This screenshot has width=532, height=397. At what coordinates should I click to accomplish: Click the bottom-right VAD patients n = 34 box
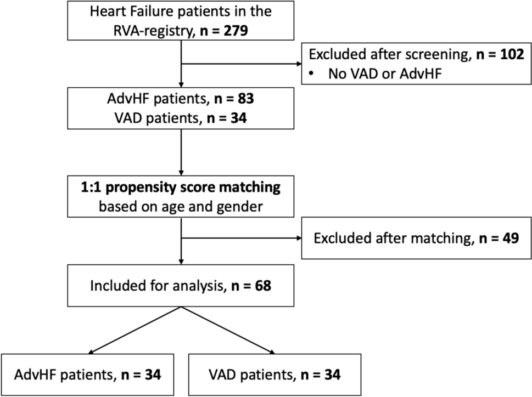275,374
